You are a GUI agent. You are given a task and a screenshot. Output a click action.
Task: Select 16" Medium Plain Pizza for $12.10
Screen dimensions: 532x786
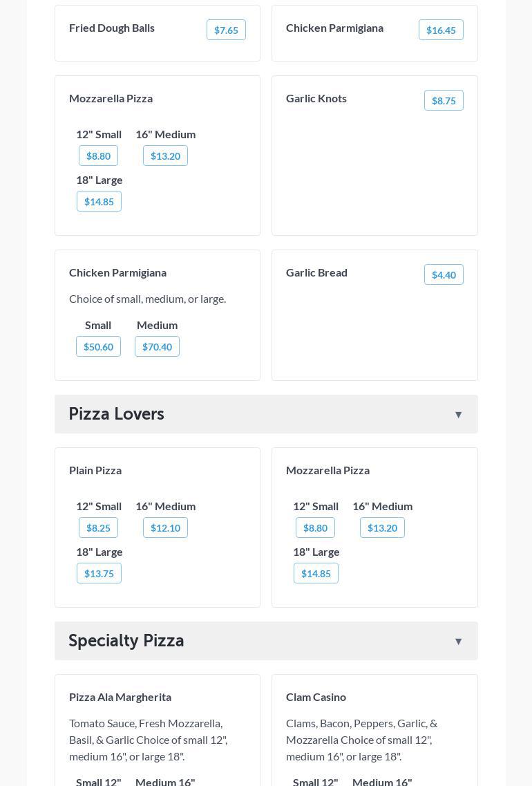tap(165, 527)
